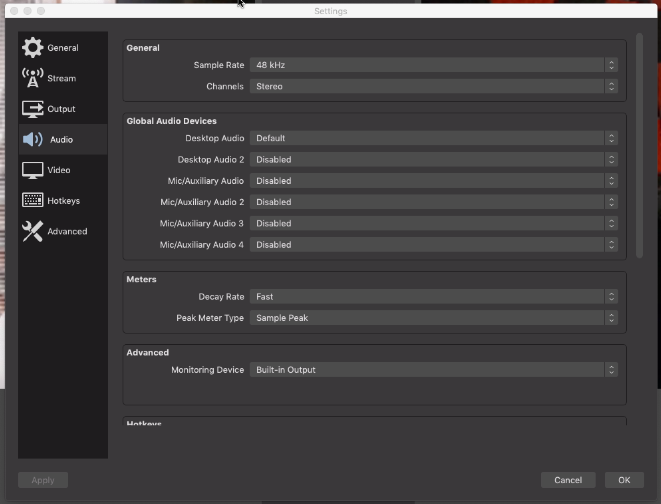661x504 pixels.
Task: Switch to the Video settings label
Action: point(59,170)
